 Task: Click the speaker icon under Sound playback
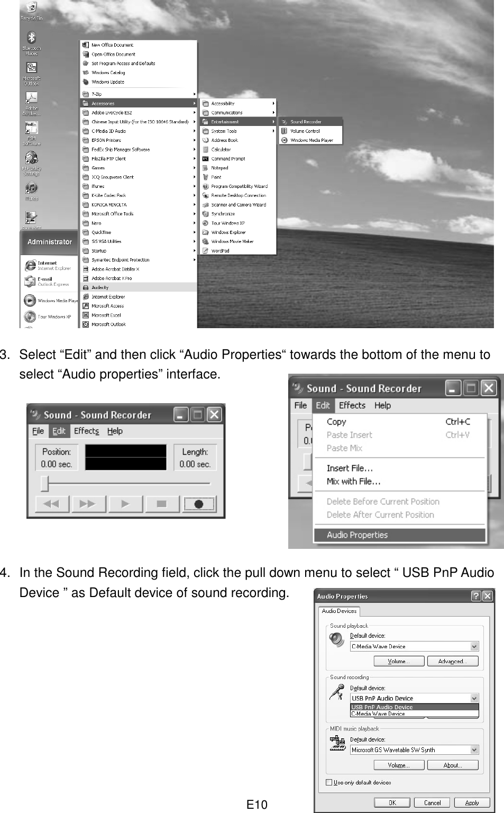(337, 640)
